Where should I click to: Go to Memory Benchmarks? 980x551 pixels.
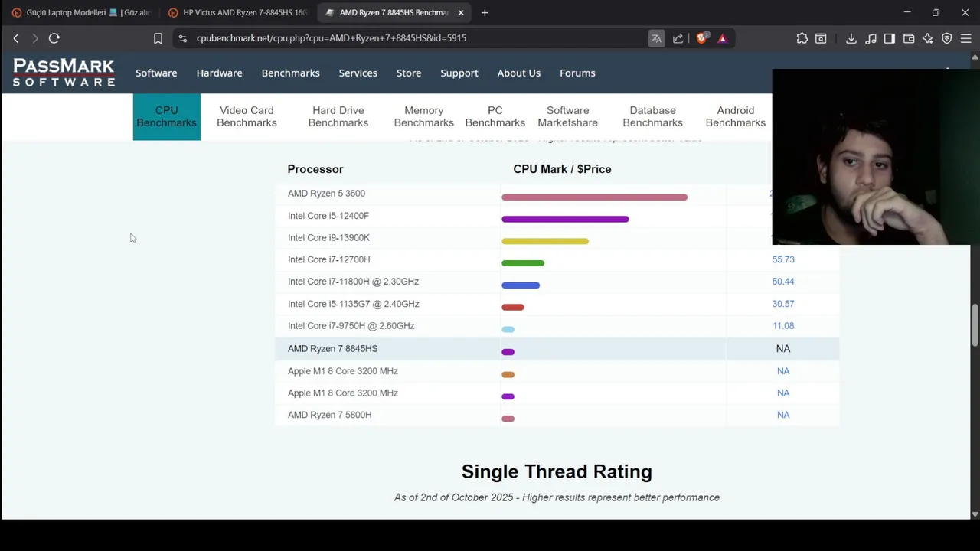423,116
